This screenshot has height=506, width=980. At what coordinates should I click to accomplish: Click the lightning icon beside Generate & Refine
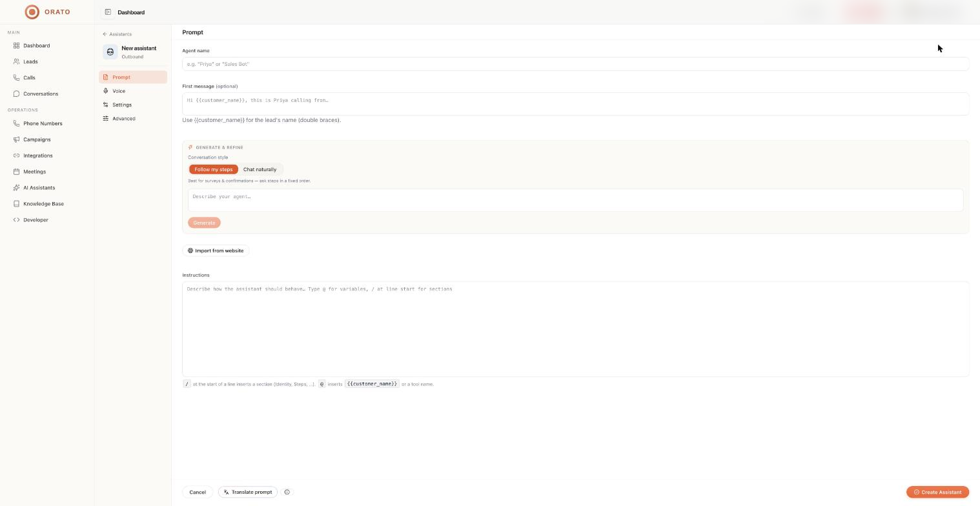(190, 147)
